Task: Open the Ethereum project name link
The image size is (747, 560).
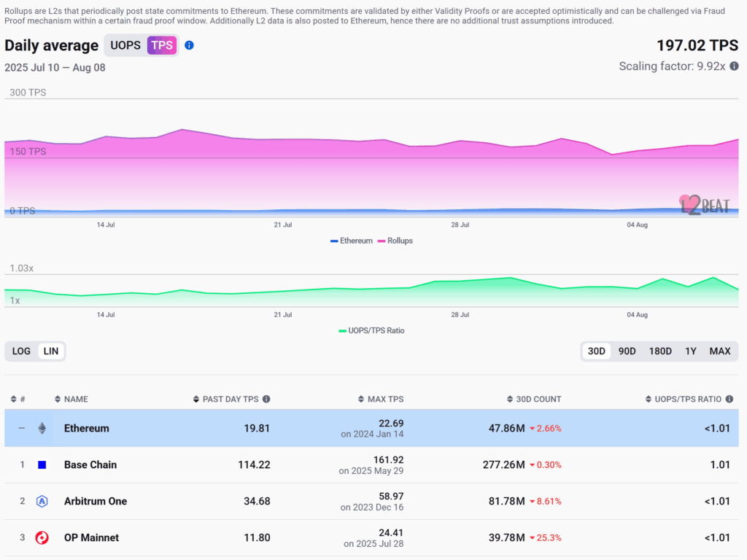Action: (x=87, y=428)
